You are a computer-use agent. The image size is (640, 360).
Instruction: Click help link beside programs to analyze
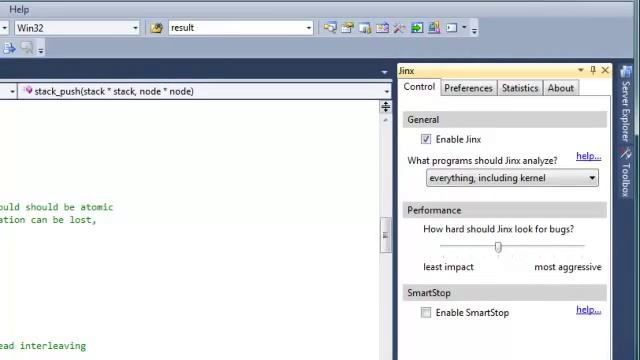pyautogui.click(x=589, y=156)
